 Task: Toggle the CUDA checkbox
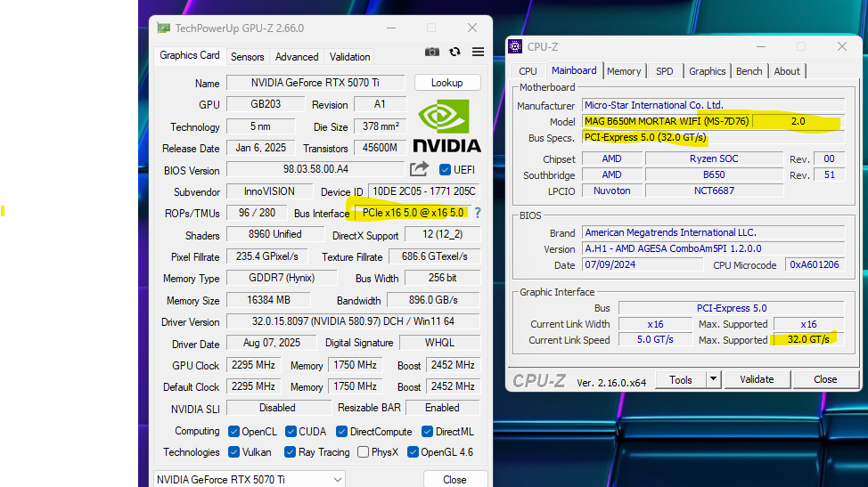291,431
